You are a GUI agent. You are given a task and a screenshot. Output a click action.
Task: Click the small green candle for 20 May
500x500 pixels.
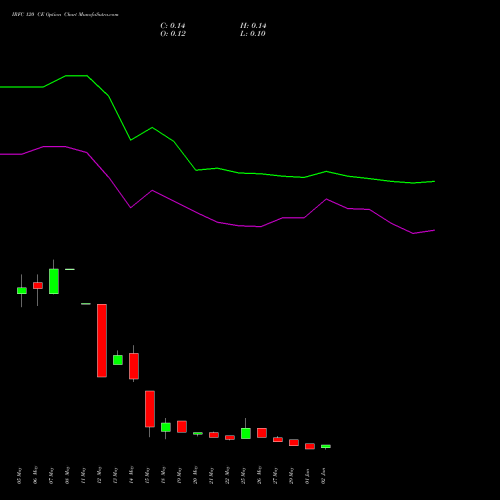click(x=198, y=433)
